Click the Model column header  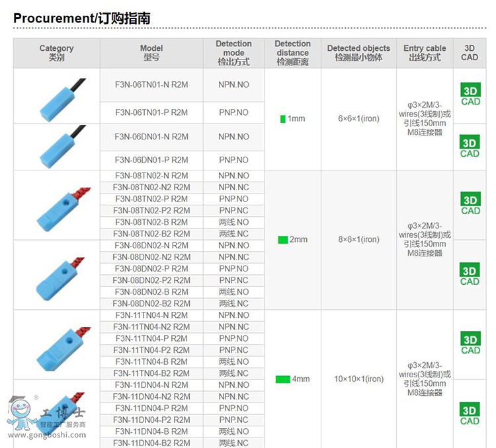pos(151,53)
